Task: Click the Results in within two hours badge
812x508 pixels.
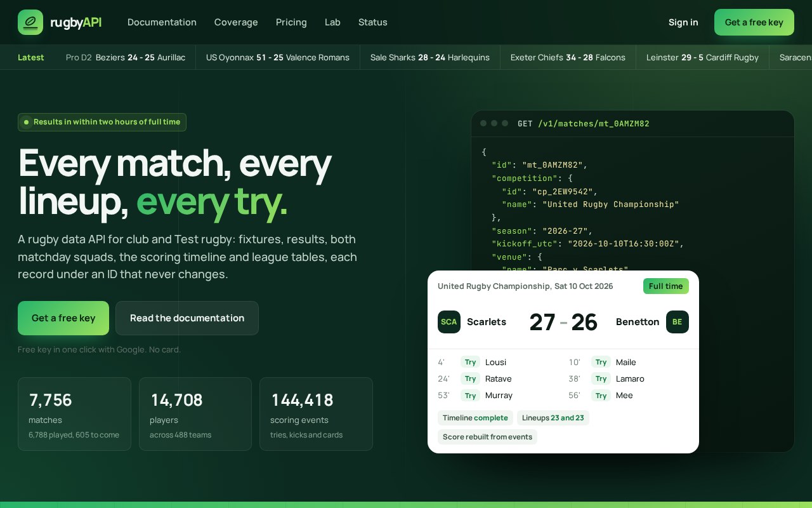Action: pos(102,122)
